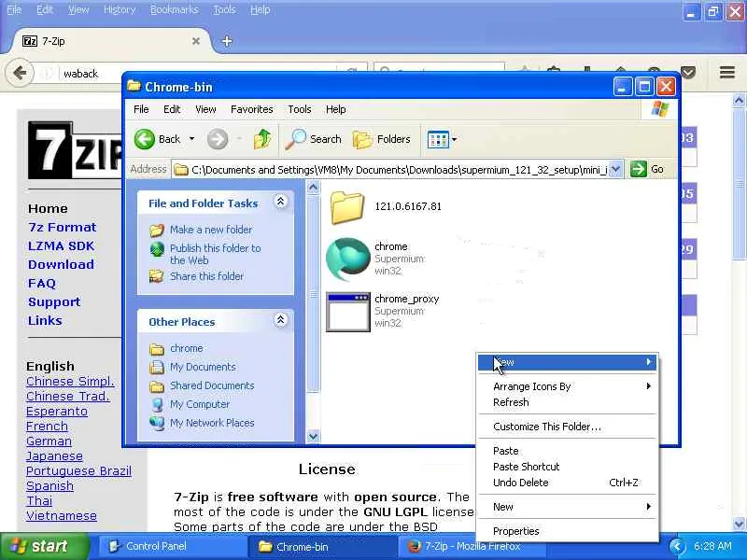Close the 7-Zip Firefox tab
The image size is (747, 560).
(196, 41)
